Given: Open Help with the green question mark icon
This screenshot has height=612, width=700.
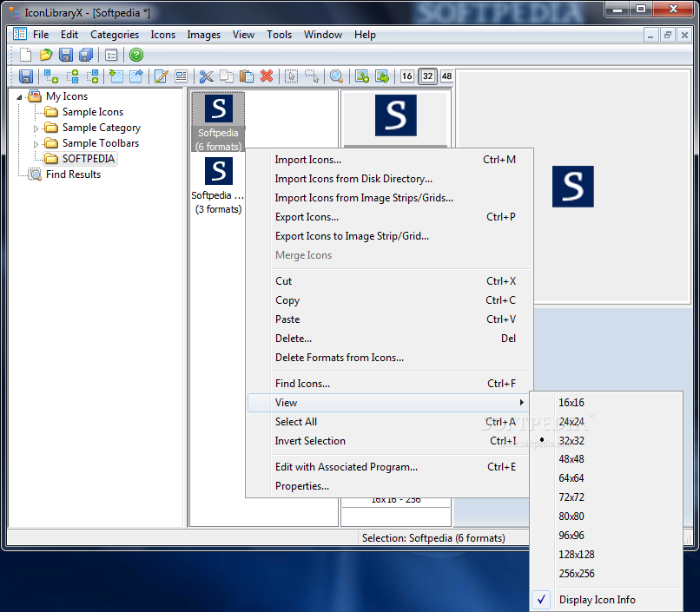Looking at the screenshot, I should [x=136, y=55].
